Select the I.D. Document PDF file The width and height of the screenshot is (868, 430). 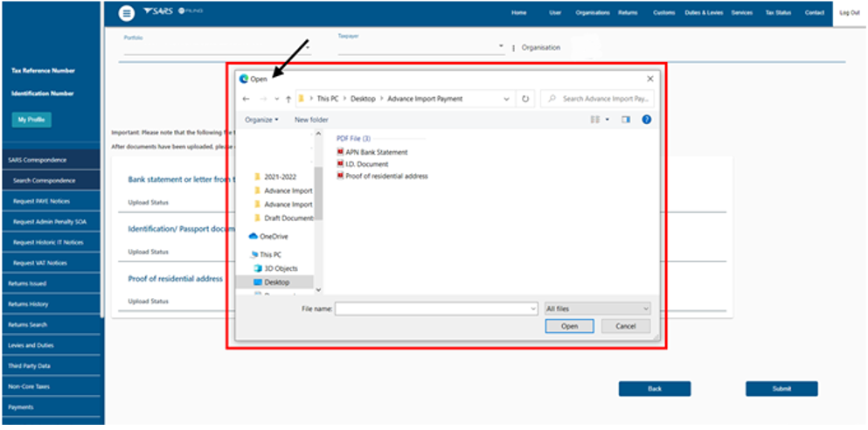(x=366, y=164)
